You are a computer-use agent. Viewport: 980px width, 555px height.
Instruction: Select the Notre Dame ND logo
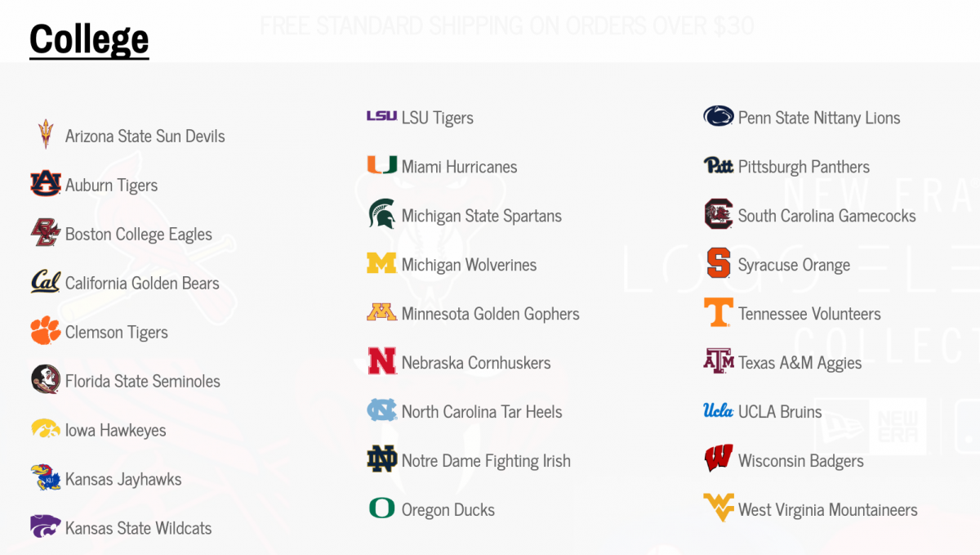[x=381, y=459]
